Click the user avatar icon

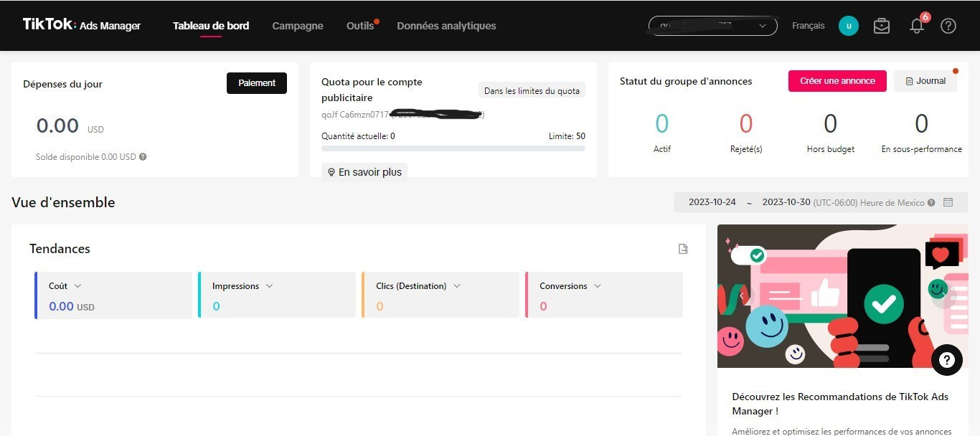point(848,26)
